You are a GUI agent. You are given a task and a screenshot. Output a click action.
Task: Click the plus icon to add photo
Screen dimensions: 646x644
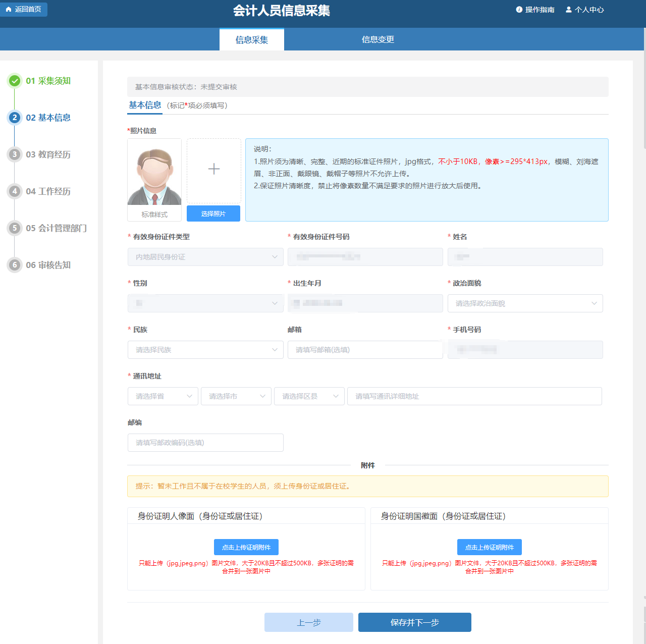click(214, 169)
